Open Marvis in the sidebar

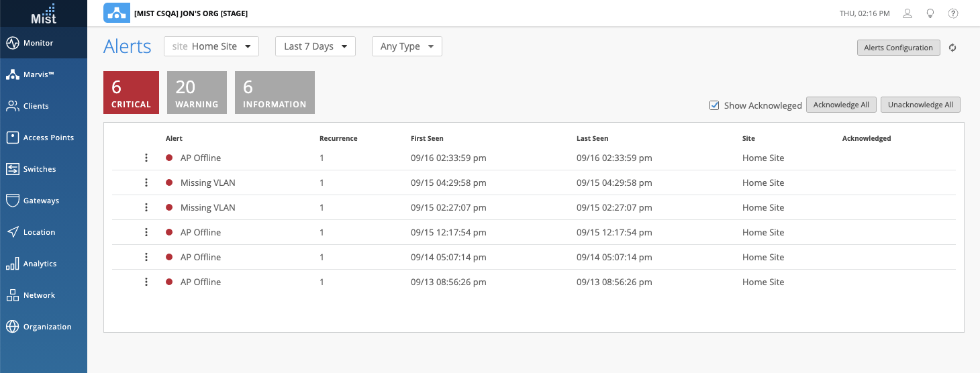(44, 74)
